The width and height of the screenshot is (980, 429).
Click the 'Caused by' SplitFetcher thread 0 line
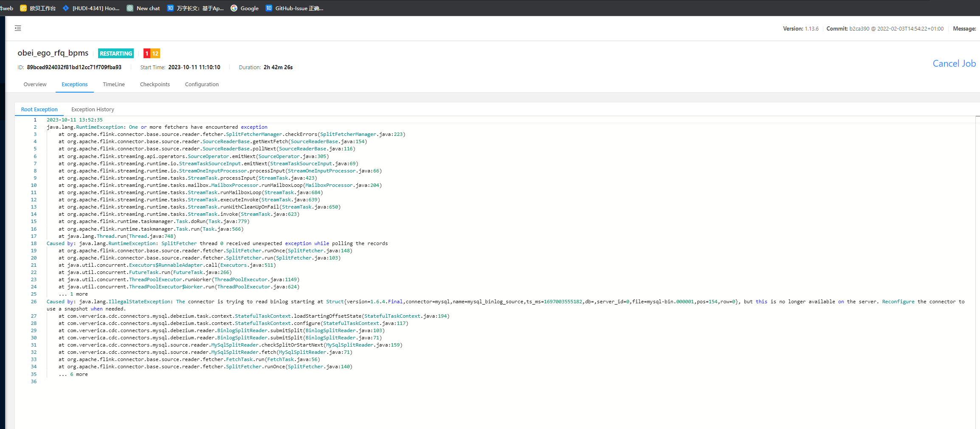coord(217,243)
